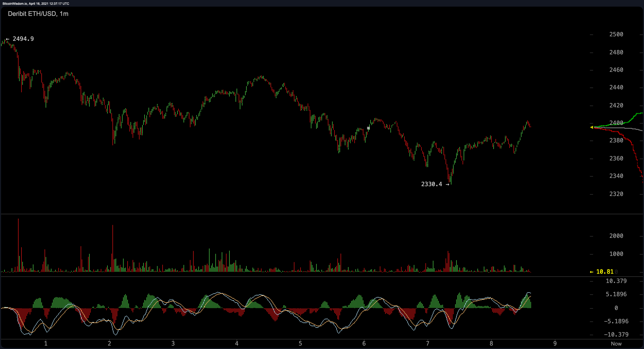Click the 2320 price axis label

616,194
